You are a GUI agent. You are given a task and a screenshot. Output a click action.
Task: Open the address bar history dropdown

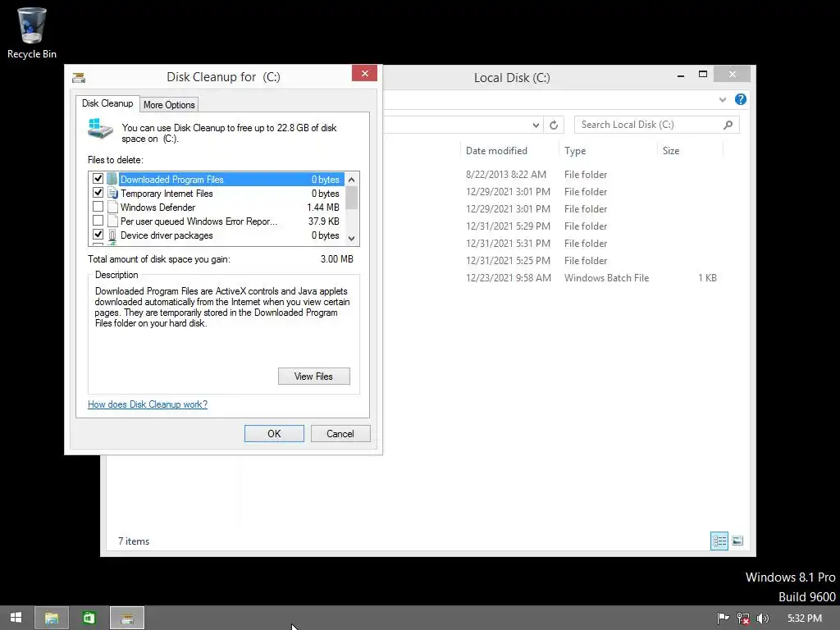pos(536,126)
